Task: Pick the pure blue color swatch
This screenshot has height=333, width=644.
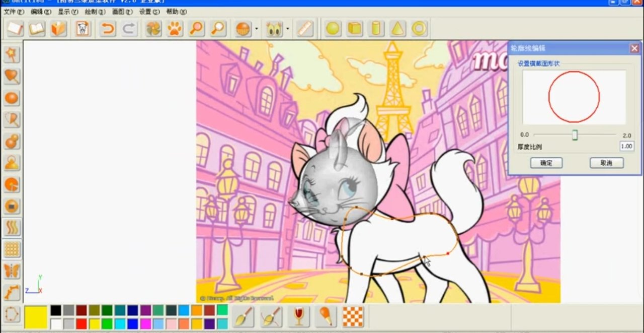Action: [x=133, y=323]
